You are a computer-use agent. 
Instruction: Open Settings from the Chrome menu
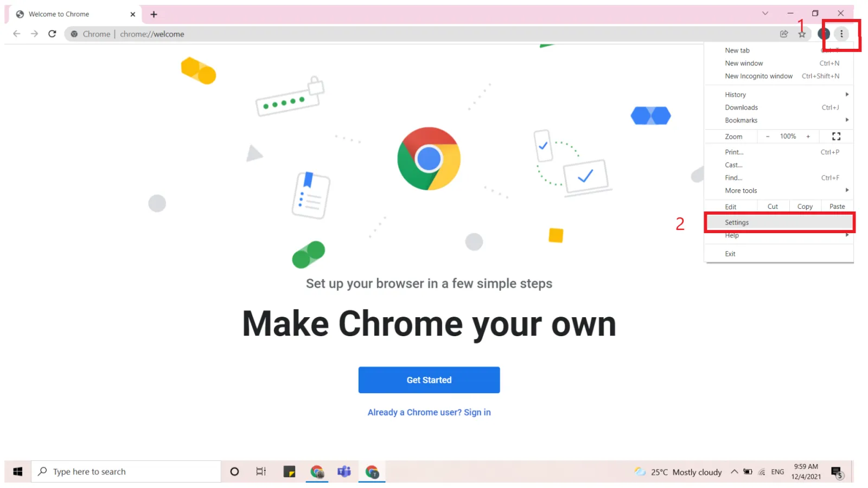tap(779, 223)
